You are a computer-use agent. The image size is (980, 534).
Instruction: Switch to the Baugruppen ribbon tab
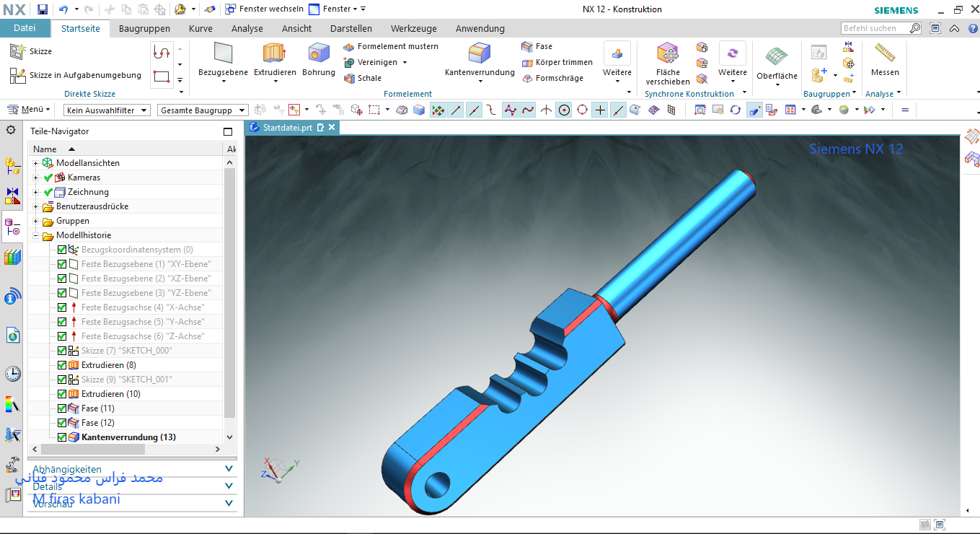coord(145,29)
